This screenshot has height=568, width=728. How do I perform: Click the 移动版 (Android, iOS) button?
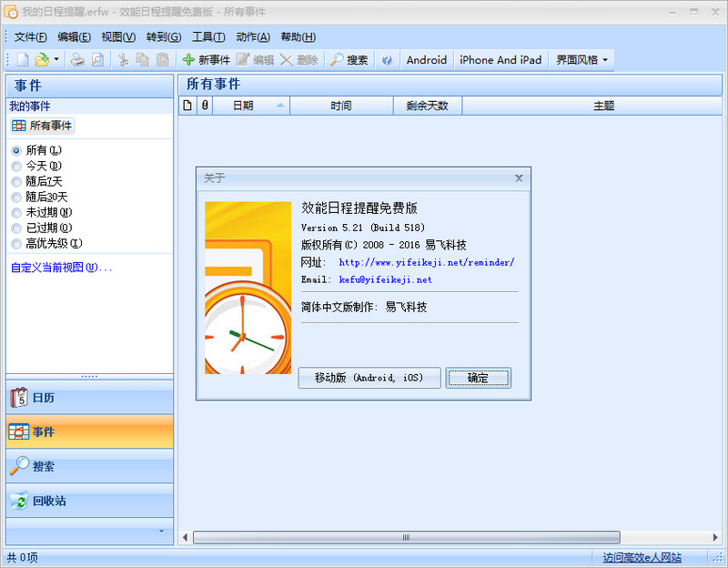(x=369, y=378)
